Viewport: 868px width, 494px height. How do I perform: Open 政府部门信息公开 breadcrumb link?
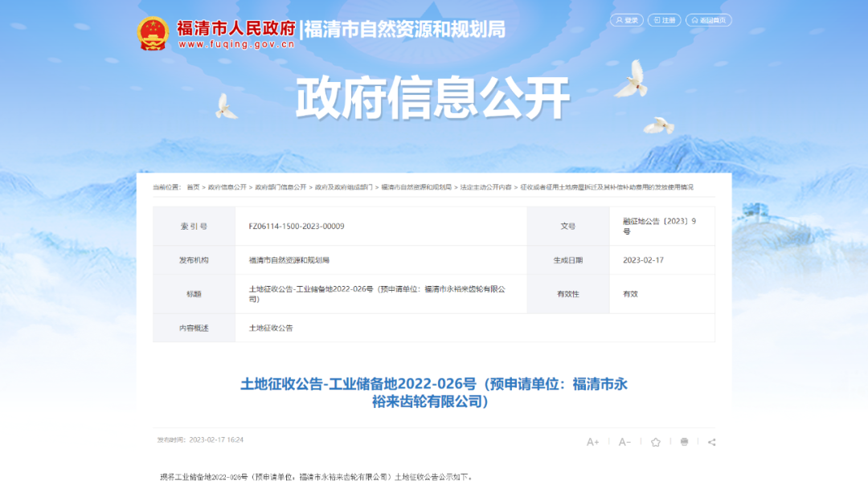point(280,187)
